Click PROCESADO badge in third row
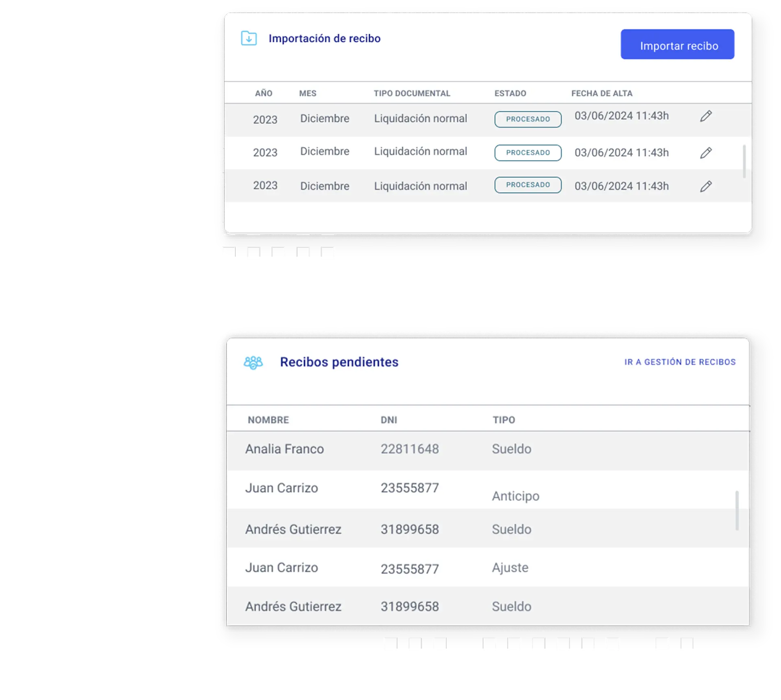 [x=528, y=185]
